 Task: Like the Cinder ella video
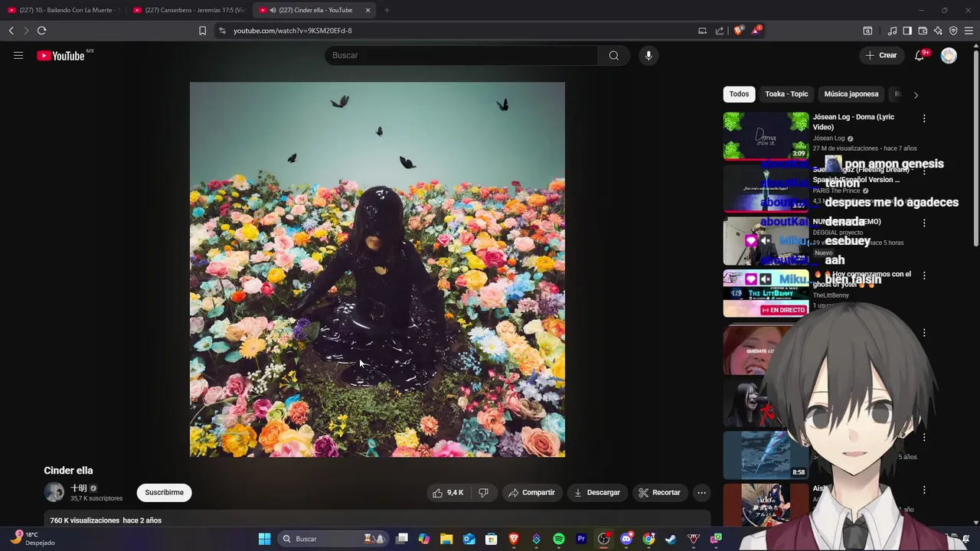click(x=448, y=493)
